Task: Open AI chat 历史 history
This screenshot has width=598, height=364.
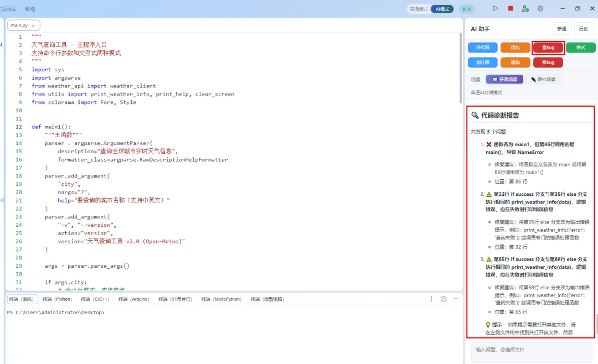Action: tap(584, 29)
